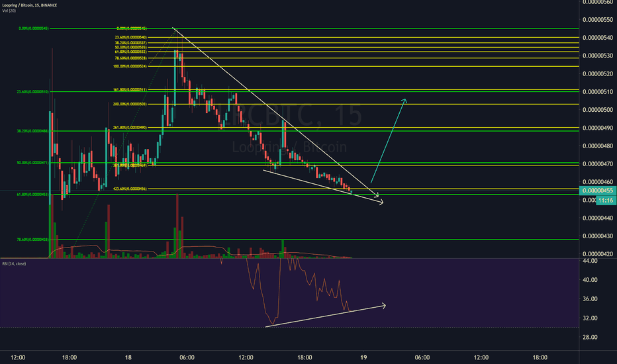Click price axis value 0.00000510

point(598,92)
